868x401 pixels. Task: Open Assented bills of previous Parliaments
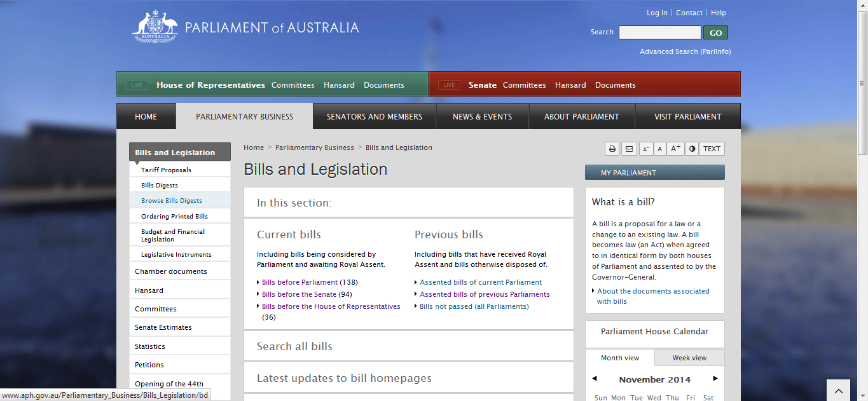click(485, 294)
